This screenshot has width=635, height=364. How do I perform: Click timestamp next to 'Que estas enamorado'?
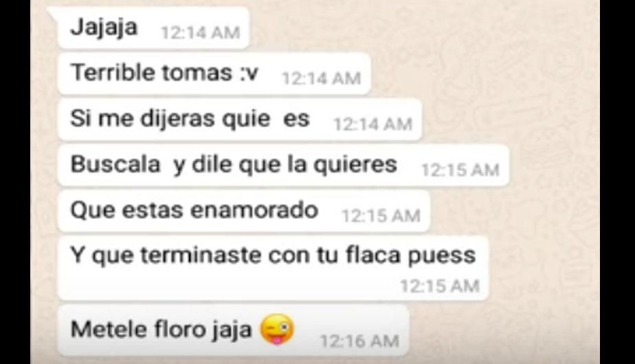tap(381, 216)
